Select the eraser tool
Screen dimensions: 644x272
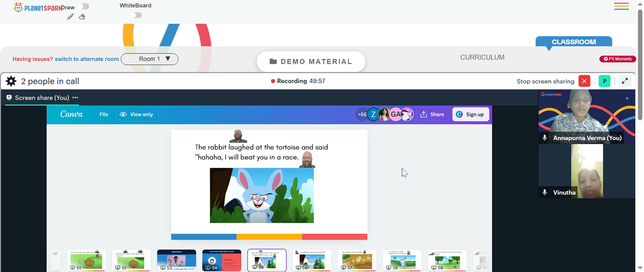[82, 17]
